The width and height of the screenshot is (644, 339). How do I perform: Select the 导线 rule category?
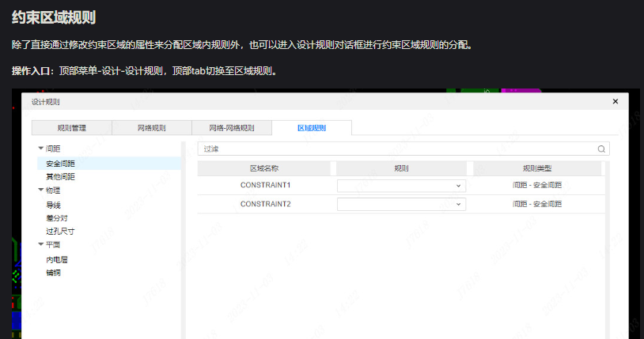[x=53, y=205]
